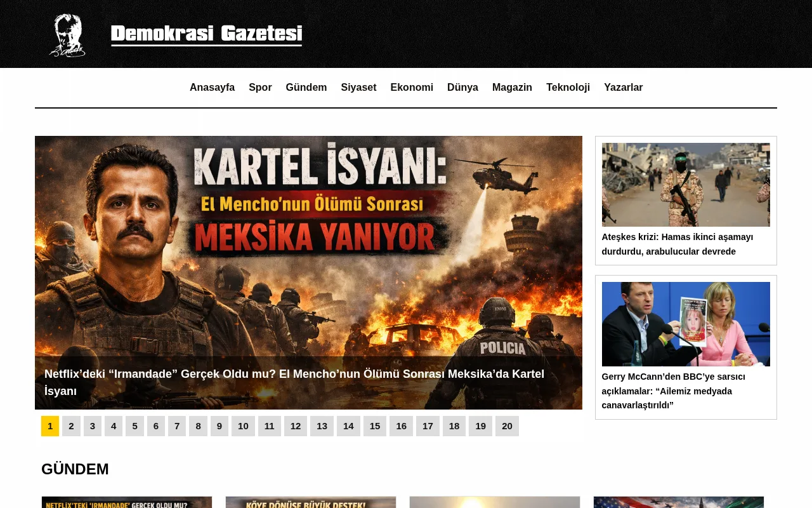Read the Kartel İsyanı featured headline

tap(294, 382)
